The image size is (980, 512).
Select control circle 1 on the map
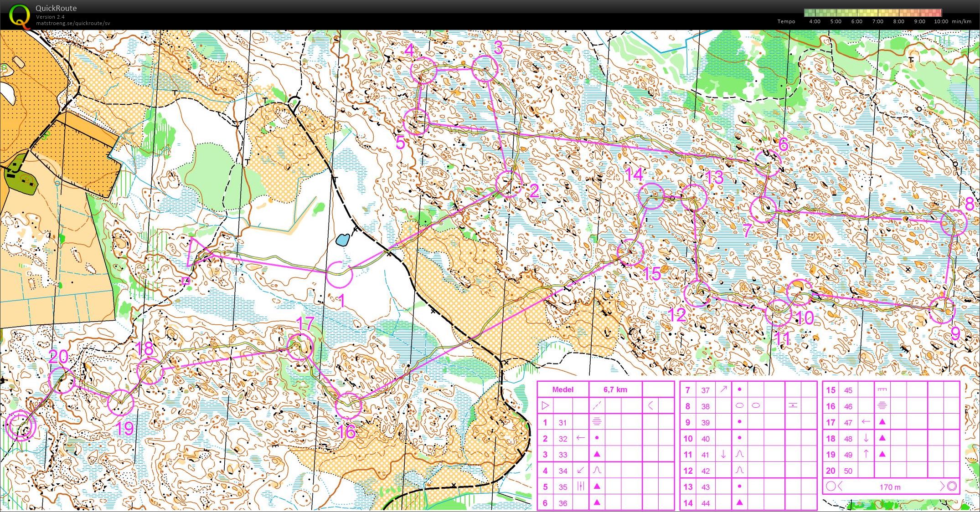click(x=340, y=274)
